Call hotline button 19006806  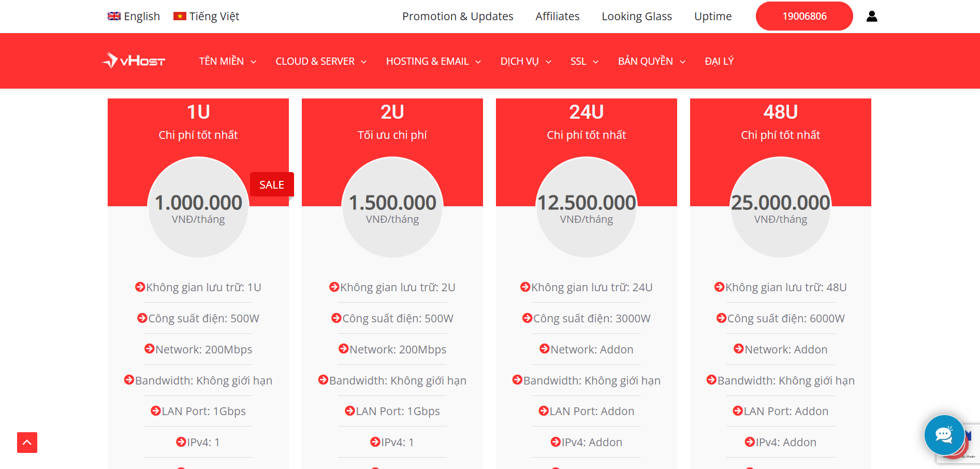click(x=804, y=17)
